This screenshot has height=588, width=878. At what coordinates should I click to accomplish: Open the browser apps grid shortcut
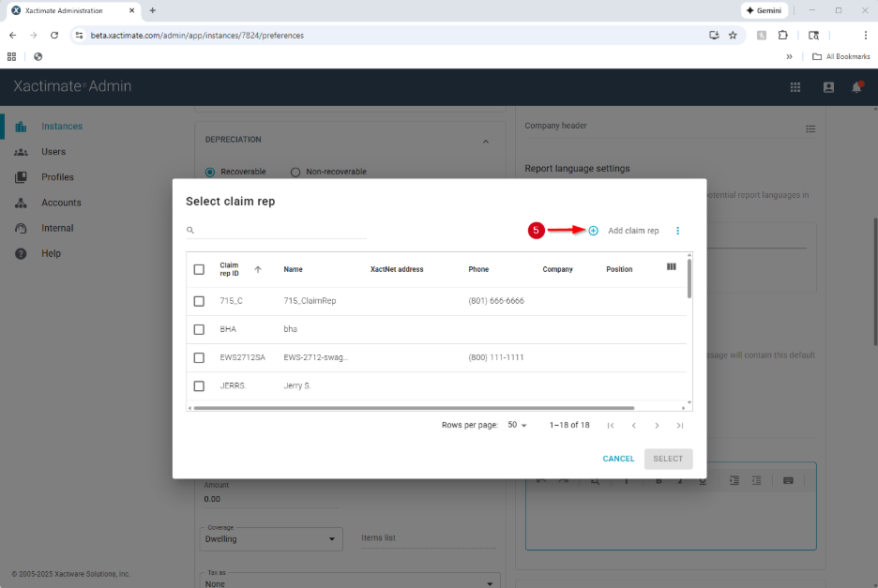pos(12,56)
